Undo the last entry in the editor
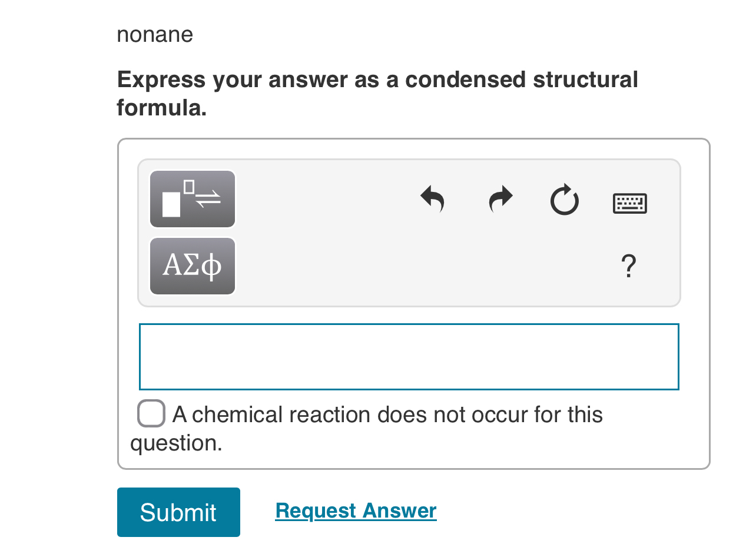The height and width of the screenshot is (557, 756). tap(433, 199)
